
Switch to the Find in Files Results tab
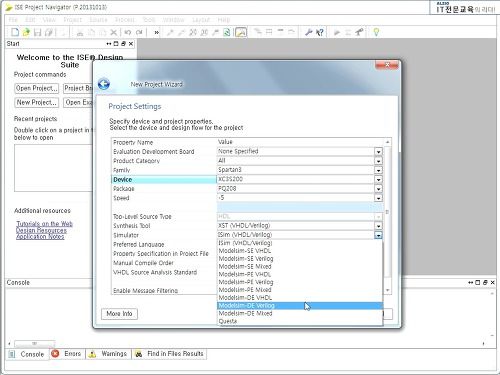(x=170, y=354)
